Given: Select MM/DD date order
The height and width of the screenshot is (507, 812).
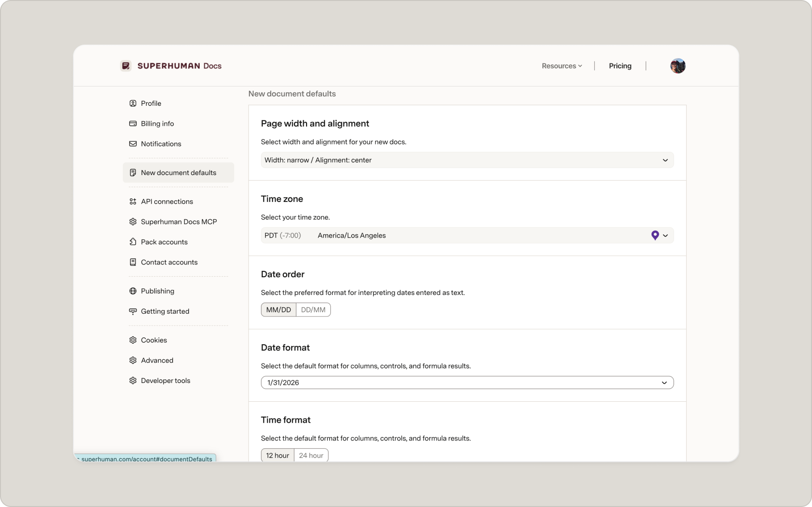Looking at the screenshot, I should pyautogui.click(x=278, y=310).
